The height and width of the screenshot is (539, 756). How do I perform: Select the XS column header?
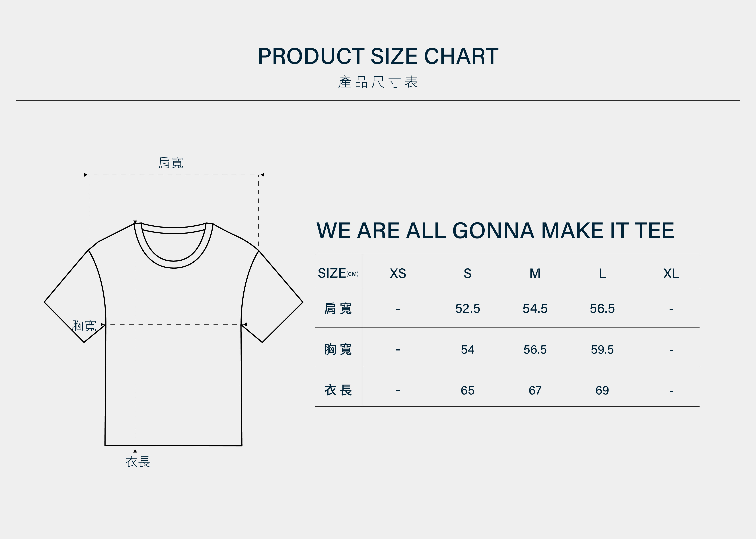tap(398, 273)
